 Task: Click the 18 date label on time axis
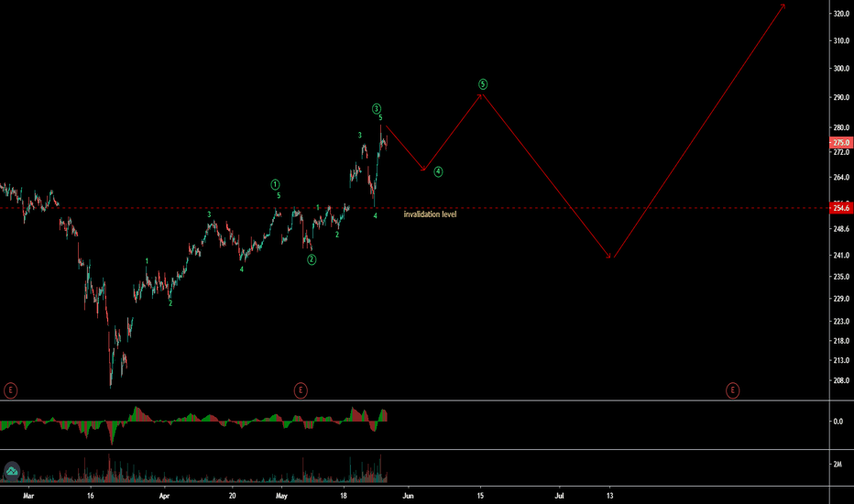pos(344,496)
